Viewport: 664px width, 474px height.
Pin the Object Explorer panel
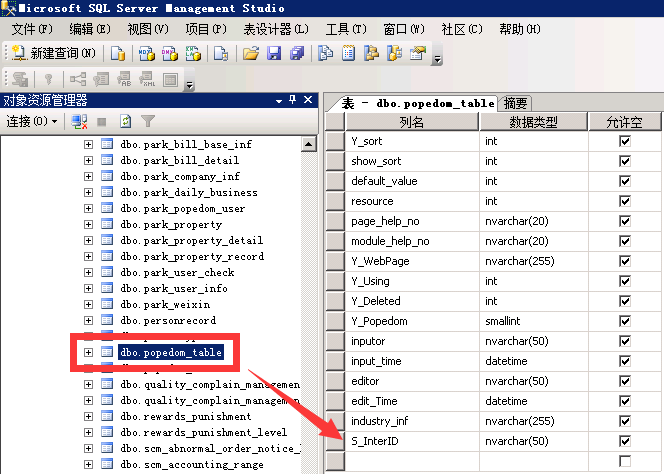pyautogui.click(x=292, y=100)
